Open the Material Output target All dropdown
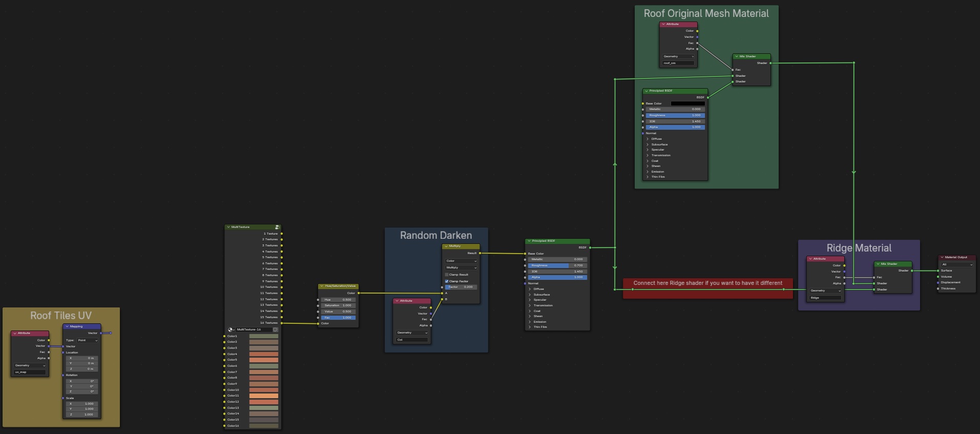 tap(957, 264)
